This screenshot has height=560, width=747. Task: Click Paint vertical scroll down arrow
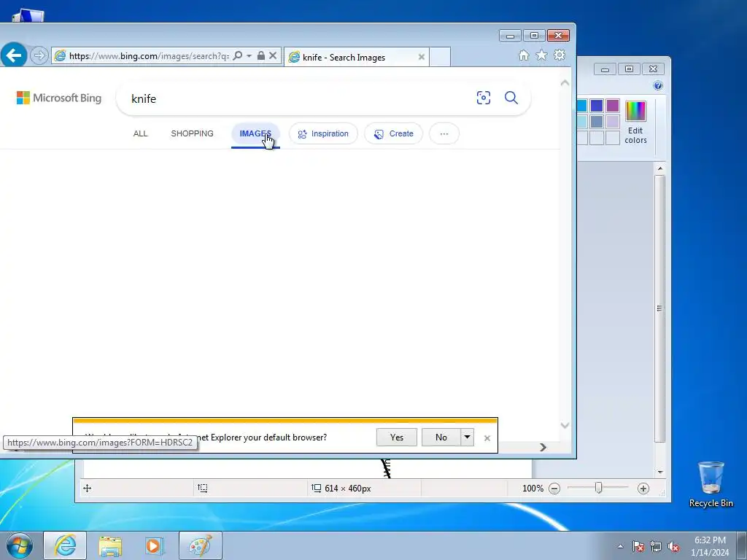(659, 472)
